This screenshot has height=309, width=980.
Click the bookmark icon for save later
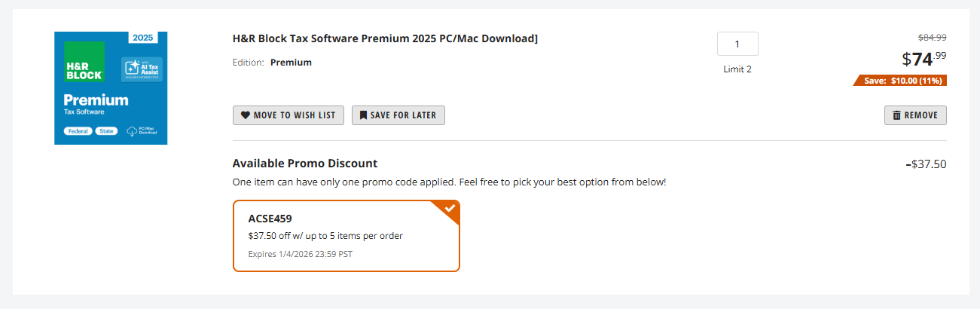pos(363,115)
